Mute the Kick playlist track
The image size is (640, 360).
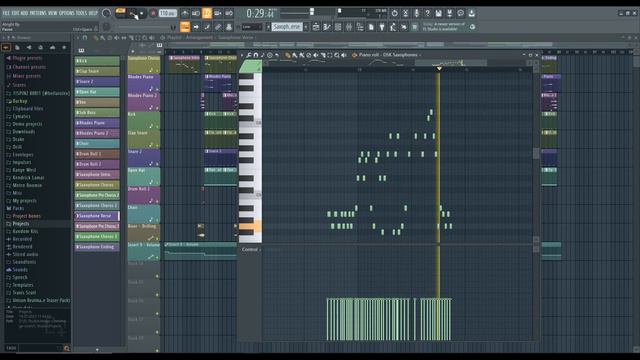click(x=157, y=127)
